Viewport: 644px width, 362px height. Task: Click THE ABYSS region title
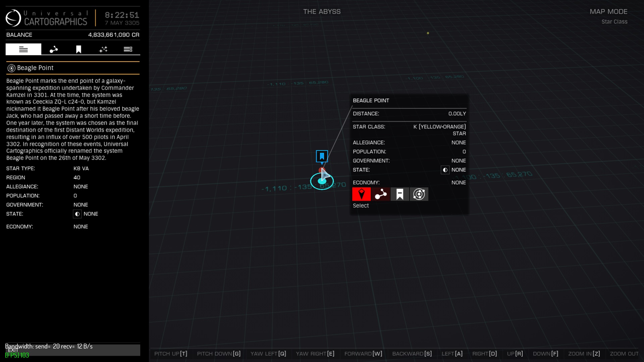[x=322, y=12]
